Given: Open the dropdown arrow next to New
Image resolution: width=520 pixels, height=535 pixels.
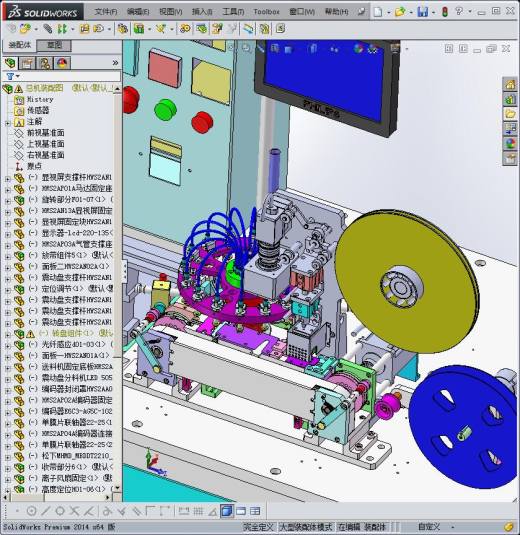Looking at the screenshot, I should pos(389,13).
